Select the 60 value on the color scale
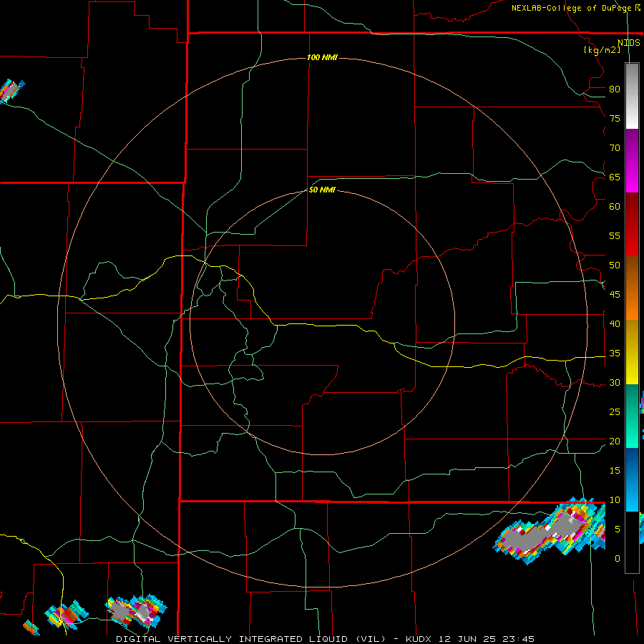The height and width of the screenshot is (644, 644). click(x=615, y=207)
